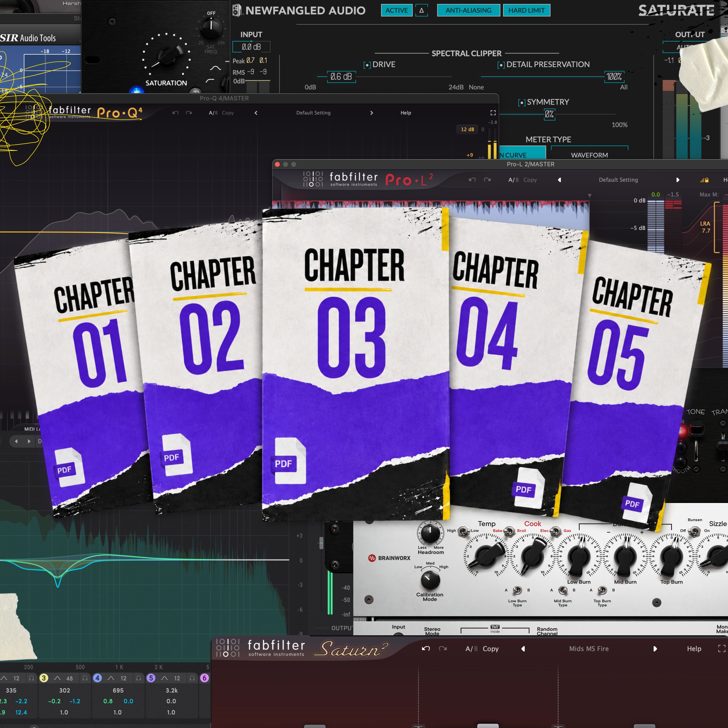Click the undo arrow in Saturn 2 header
728x728 pixels.
[x=426, y=648]
